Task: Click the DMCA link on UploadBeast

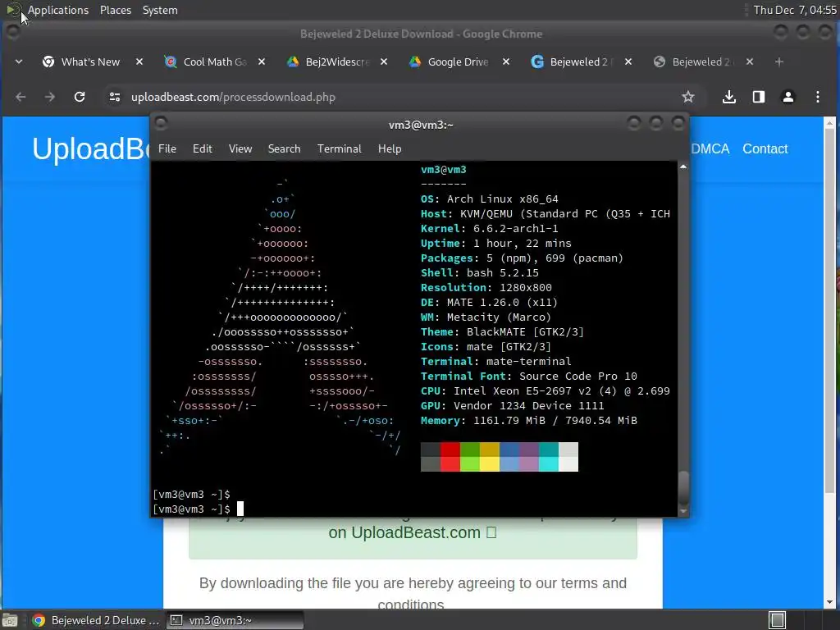Action: pos(710,149)
